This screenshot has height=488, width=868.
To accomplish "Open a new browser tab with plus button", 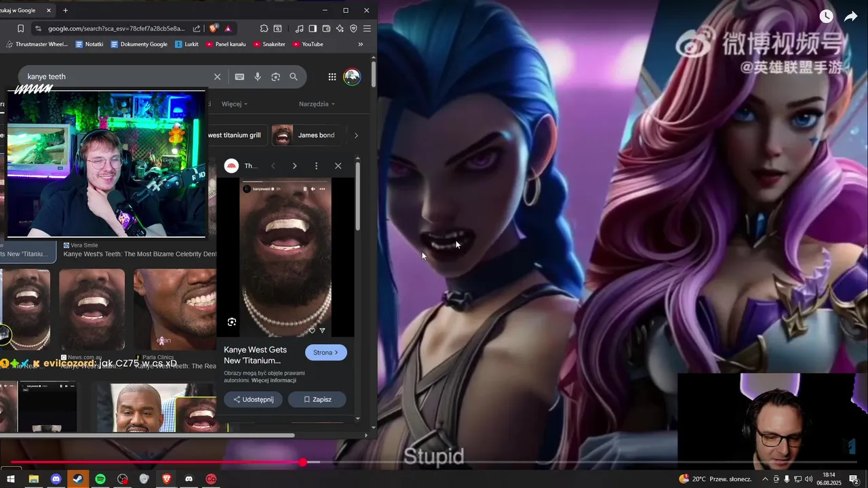I will pos(65,10).
